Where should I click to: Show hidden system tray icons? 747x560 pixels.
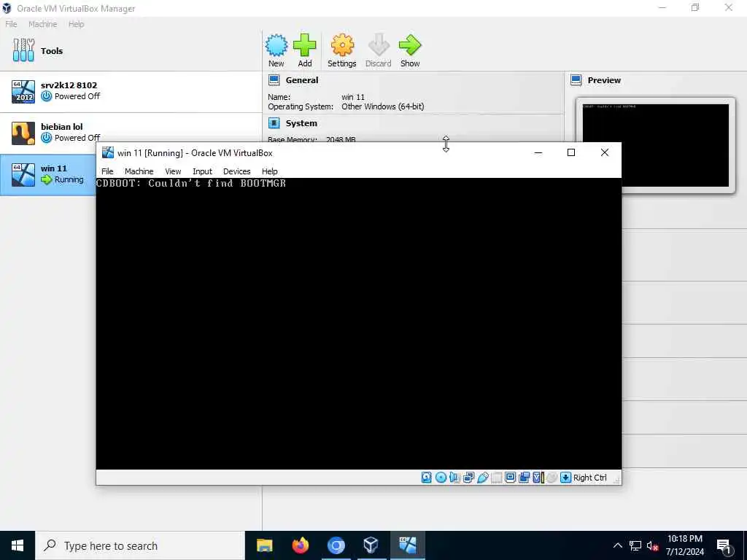click(617, 545)
